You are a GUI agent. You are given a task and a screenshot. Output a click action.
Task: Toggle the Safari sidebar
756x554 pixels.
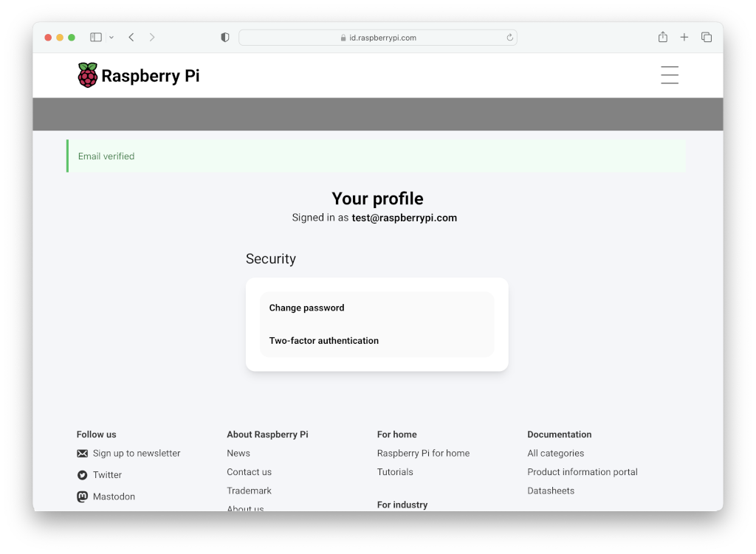96,37
